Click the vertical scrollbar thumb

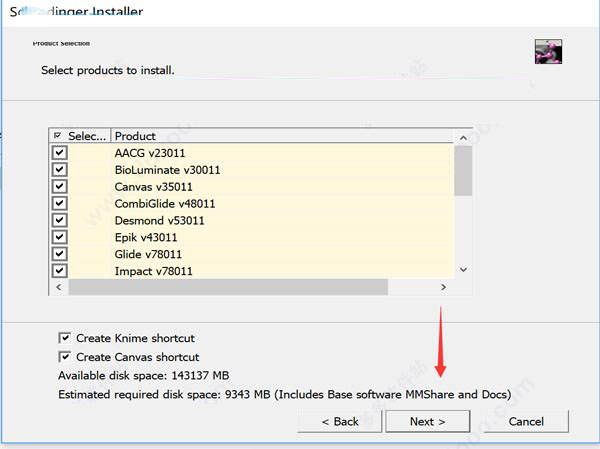tap(463, 171)
